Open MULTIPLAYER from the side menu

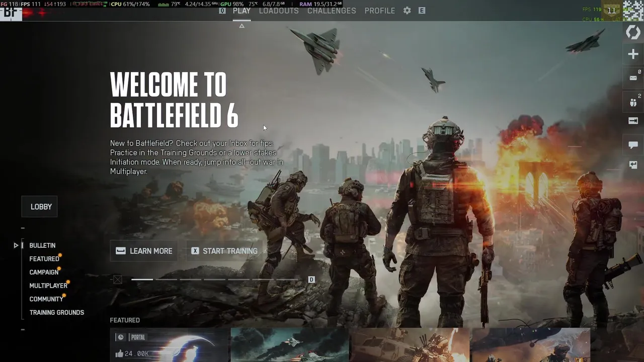click(48, 286)
